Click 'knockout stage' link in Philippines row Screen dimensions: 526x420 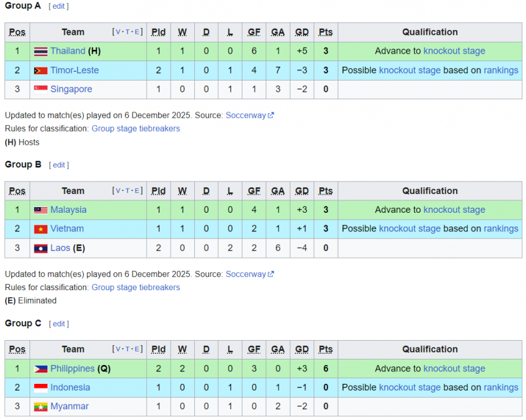454,369
